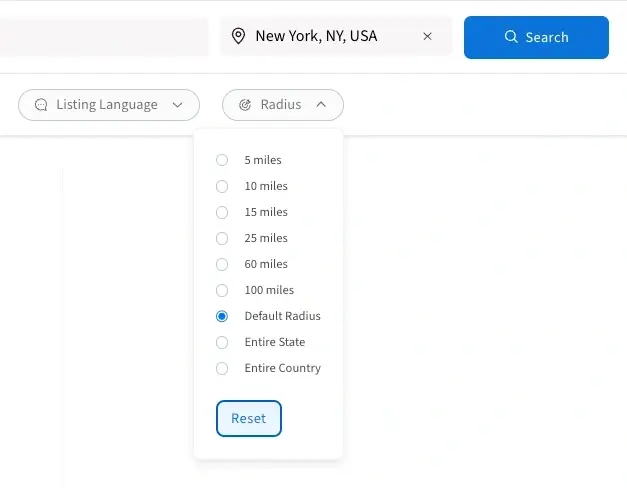Screen dimensions: 627x488
Task: Clear the New York location field
Action: pyautogui.click(x=427, y=36)
